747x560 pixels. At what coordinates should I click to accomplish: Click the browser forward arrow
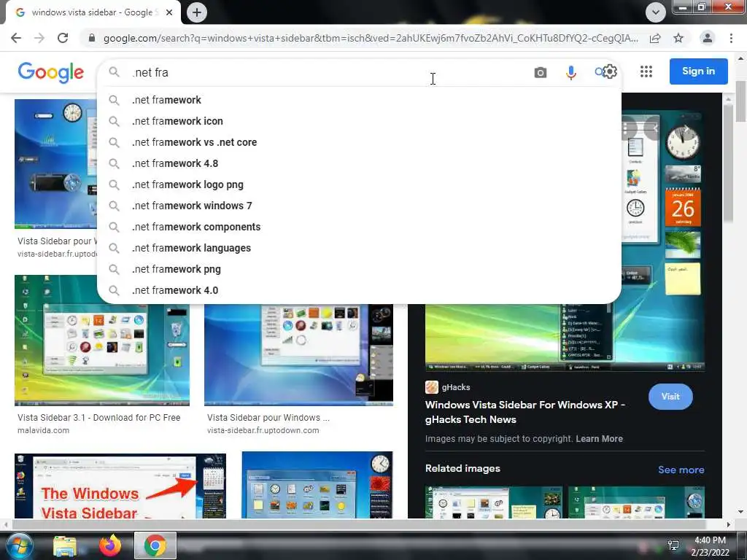[39, 38]
